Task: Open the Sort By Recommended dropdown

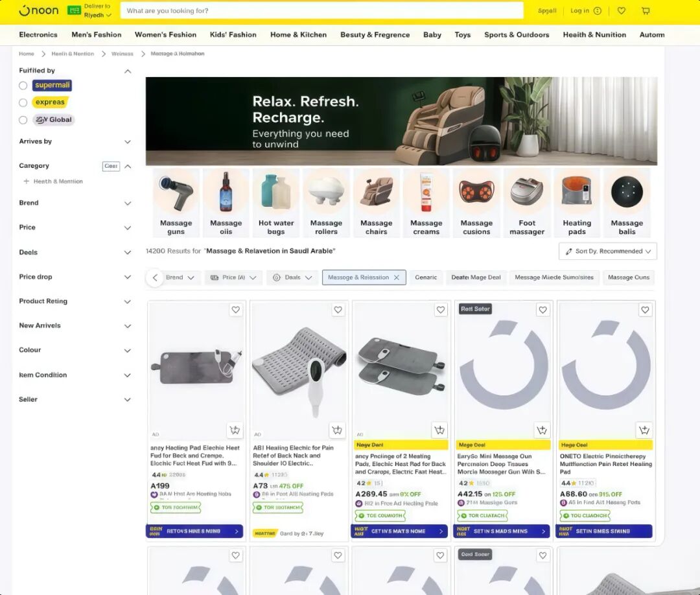Action: pyautogui.click(x=607, y=251)
